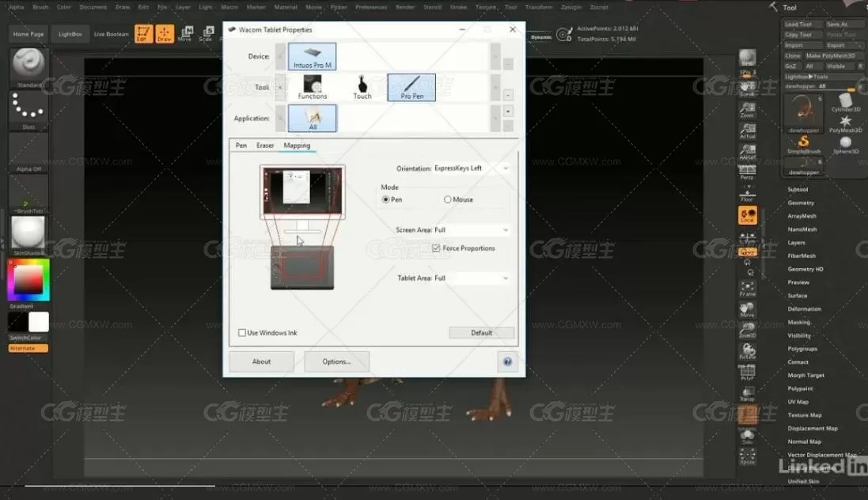
Task: Toggle the Transp transparency icon
Action: pyautogui.click(x=747, y=394)
